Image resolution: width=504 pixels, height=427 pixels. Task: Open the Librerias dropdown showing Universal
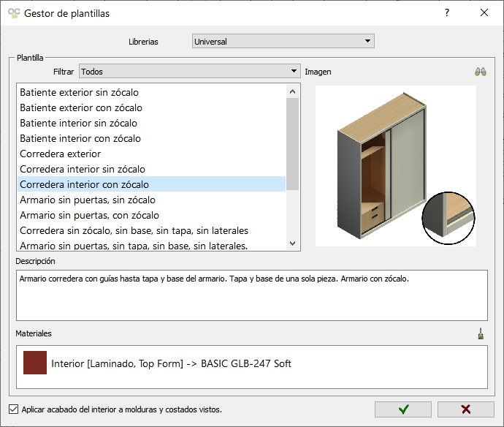click(x=283, y=41)
